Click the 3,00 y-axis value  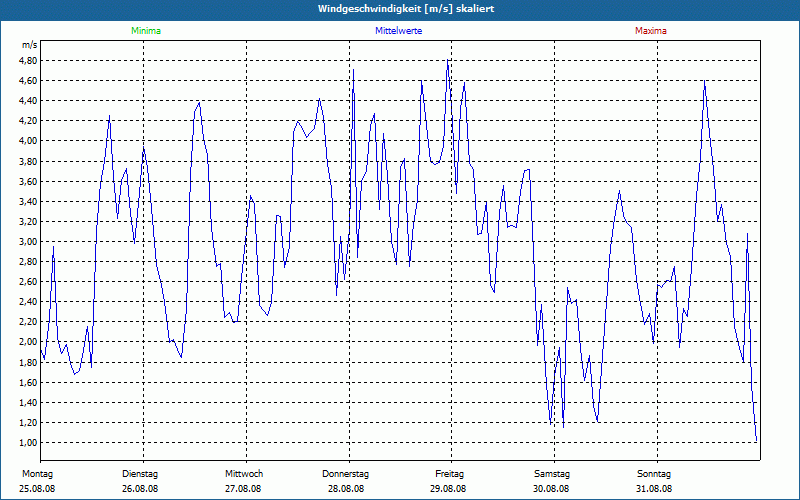(x=30, y=241)
